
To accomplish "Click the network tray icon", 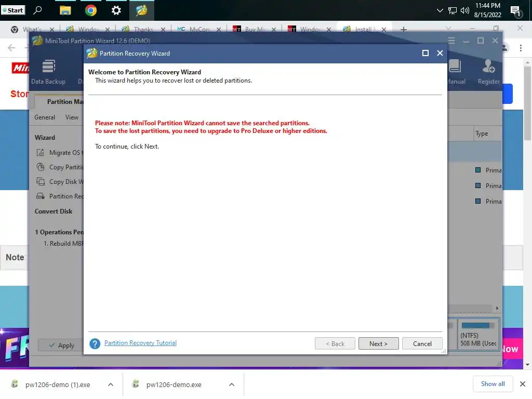I will click(x=453, y=10).
